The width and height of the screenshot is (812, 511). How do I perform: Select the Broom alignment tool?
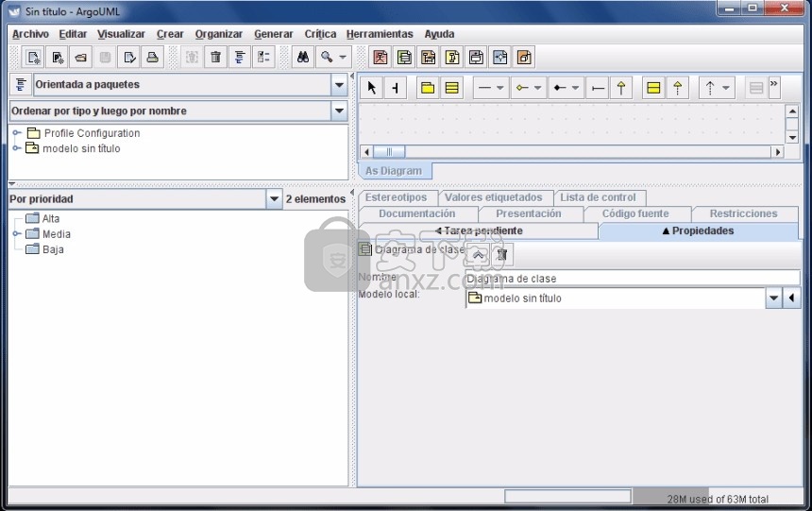[x=395, y=88]
